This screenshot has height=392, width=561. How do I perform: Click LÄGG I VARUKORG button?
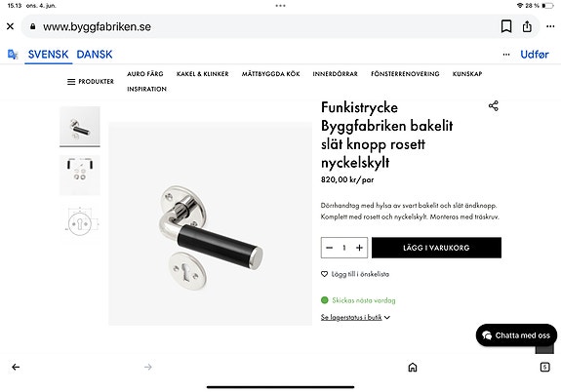[x=436, y=248]
